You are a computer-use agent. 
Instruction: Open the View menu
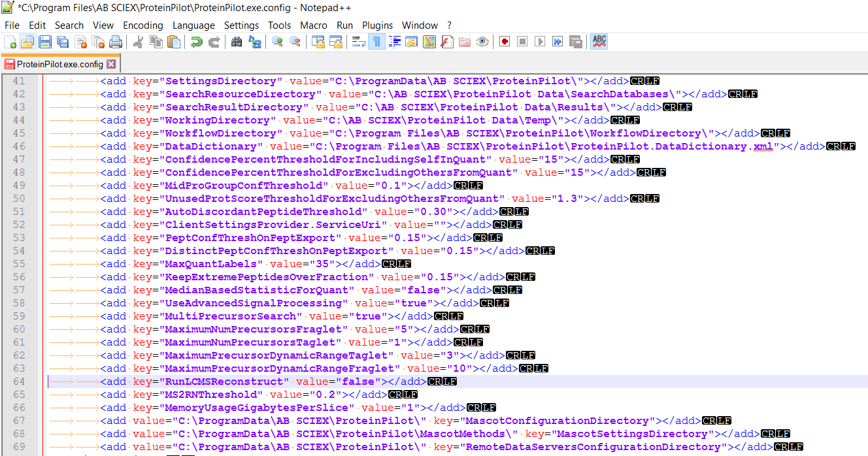click(x=103, y=25)
